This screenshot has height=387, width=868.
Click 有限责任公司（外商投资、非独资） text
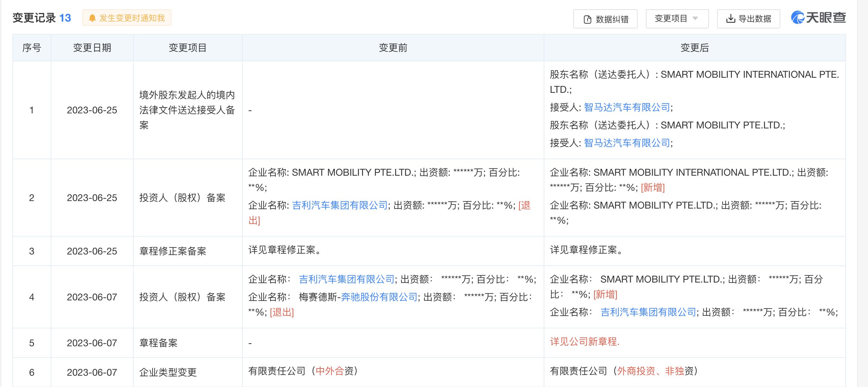(x=624, y=371)
